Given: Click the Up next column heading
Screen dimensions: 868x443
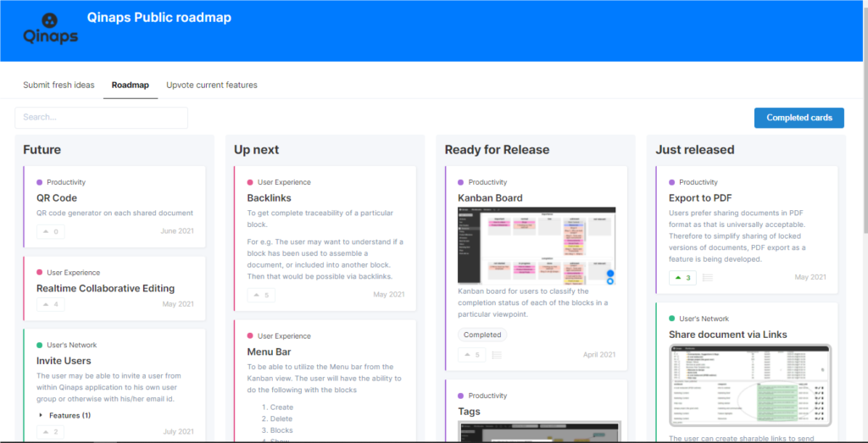Looking at the screenshot, I should tap(256, 150).
